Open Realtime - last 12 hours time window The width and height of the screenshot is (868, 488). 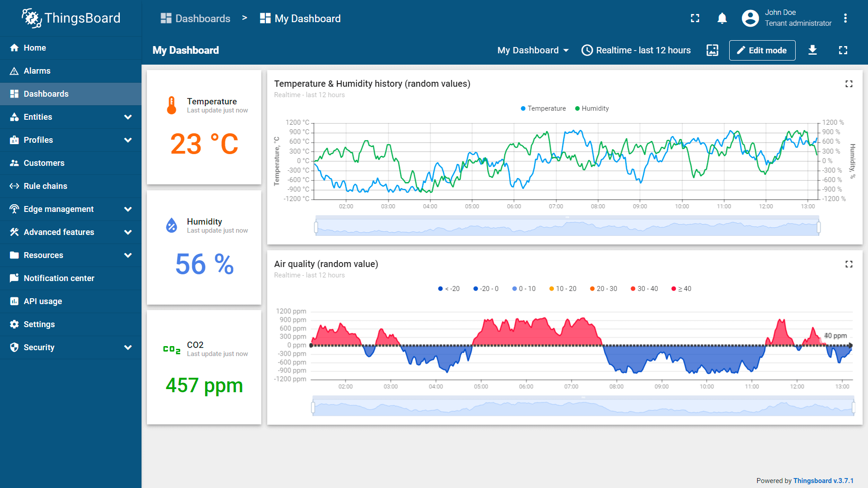coord(636,50)
